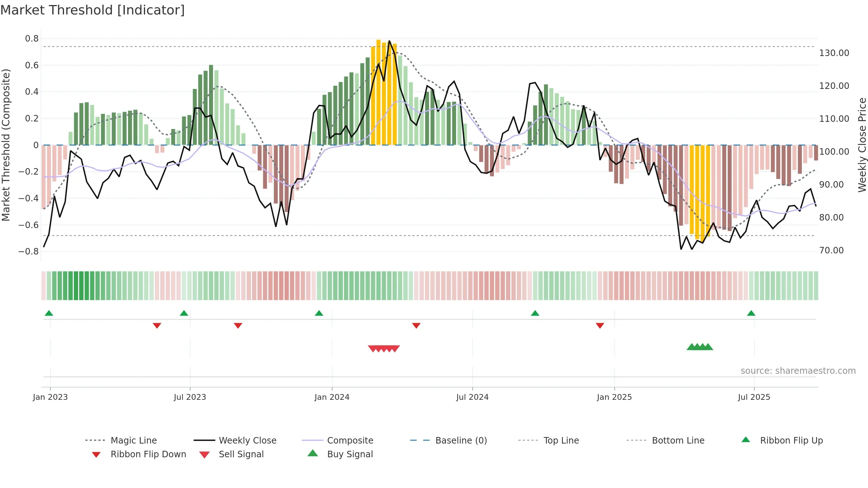This screenshot has height=488, width=868.
Task: Click the 120.00 right axis price label
Action: [834, 86]
